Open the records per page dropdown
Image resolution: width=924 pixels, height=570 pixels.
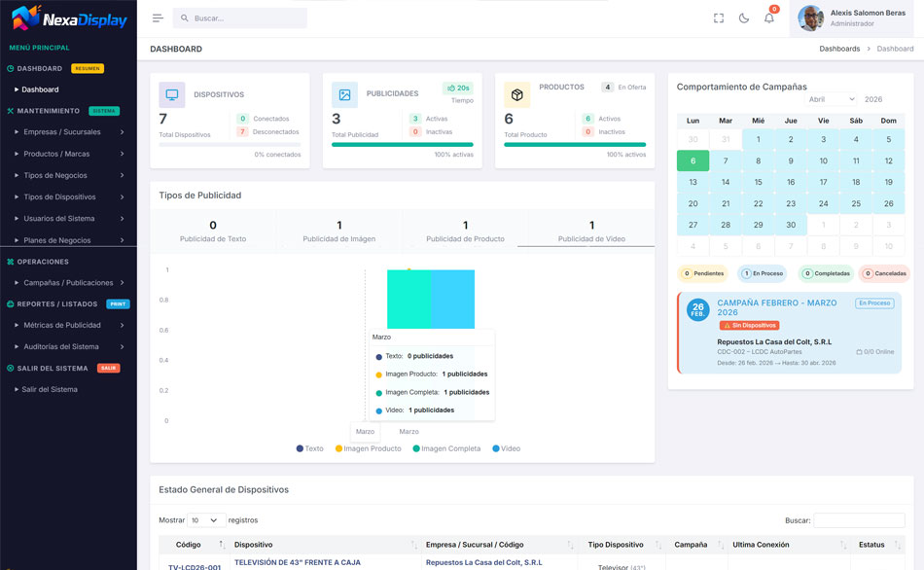pos(205,520)
